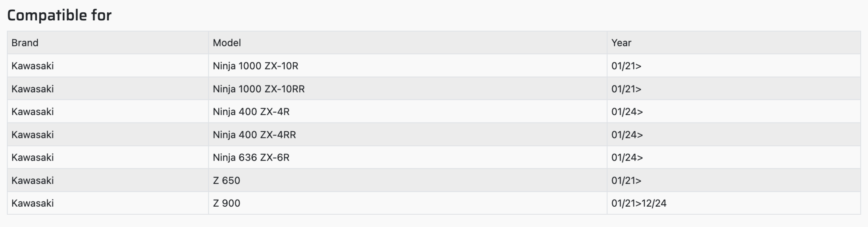Image resolution: width=868 pixels, height=227 pixels.
Task: Click the year cell for Ninja 1000 ZX-10R
Action: pos(626,66)
